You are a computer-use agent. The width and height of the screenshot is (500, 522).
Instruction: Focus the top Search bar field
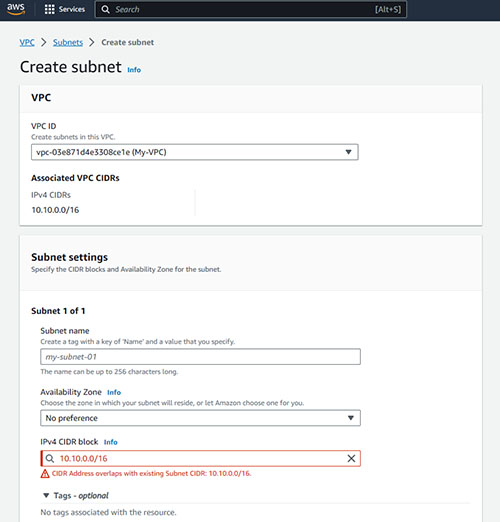tap(251, 9)
